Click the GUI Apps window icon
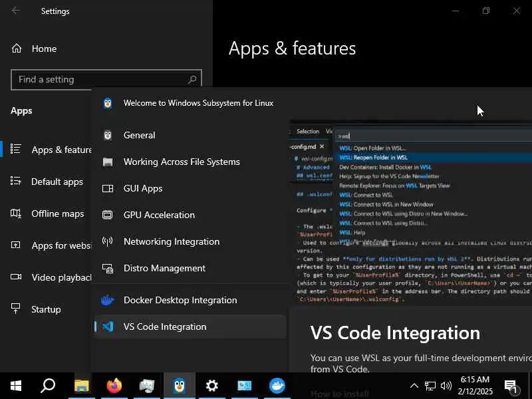 (x=108, y=188)
